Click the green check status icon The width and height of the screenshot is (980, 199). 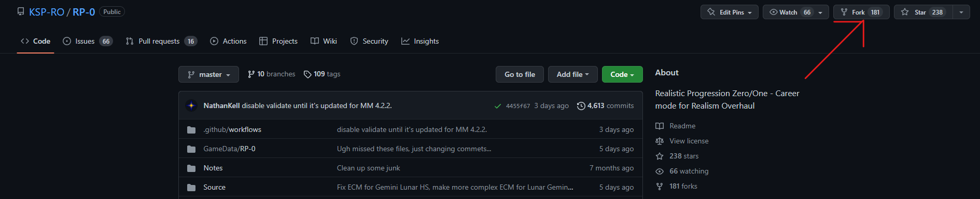pyautogui.click(x=498, y=106)
